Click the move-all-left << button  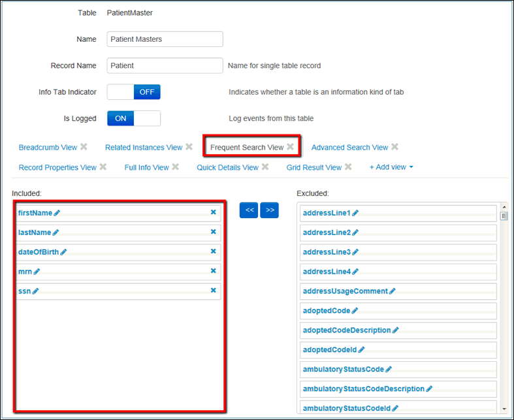pyautogui.click(x=249, y=210)
